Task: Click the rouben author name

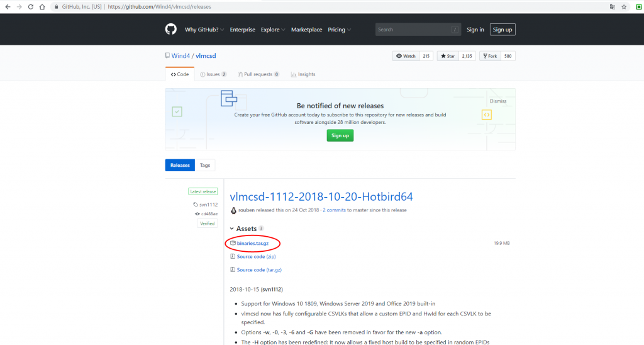Action: 247,210
